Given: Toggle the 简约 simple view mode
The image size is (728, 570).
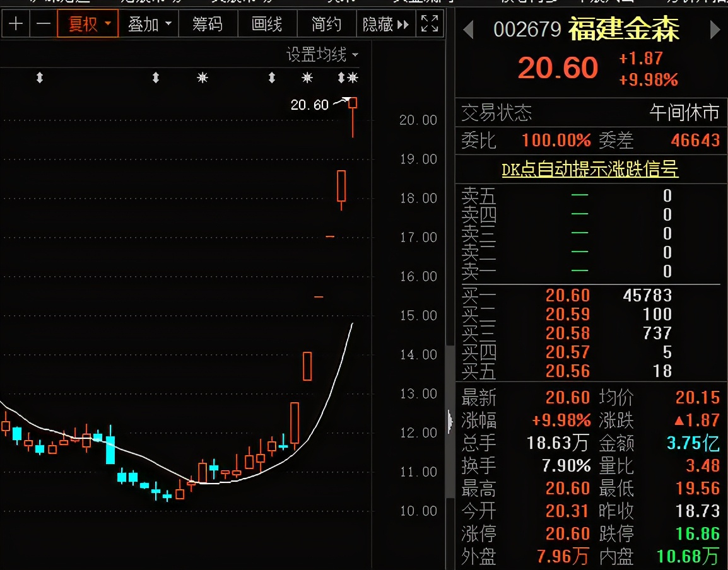Looking at the screenshot, I should click(326, 25).
